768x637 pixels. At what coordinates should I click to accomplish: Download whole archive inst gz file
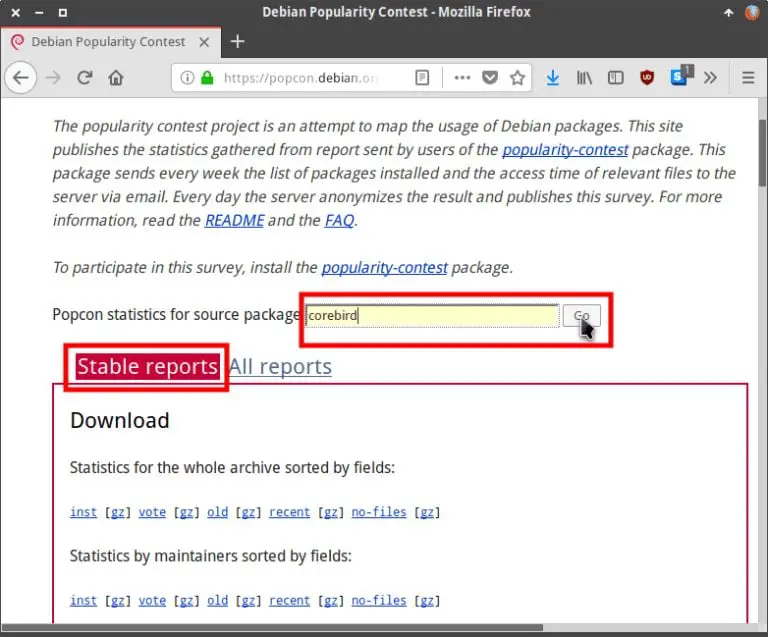118,512
